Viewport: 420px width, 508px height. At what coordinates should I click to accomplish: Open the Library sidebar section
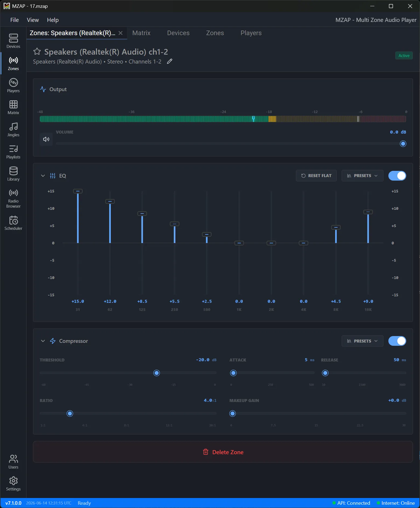(x=13, y=174)
